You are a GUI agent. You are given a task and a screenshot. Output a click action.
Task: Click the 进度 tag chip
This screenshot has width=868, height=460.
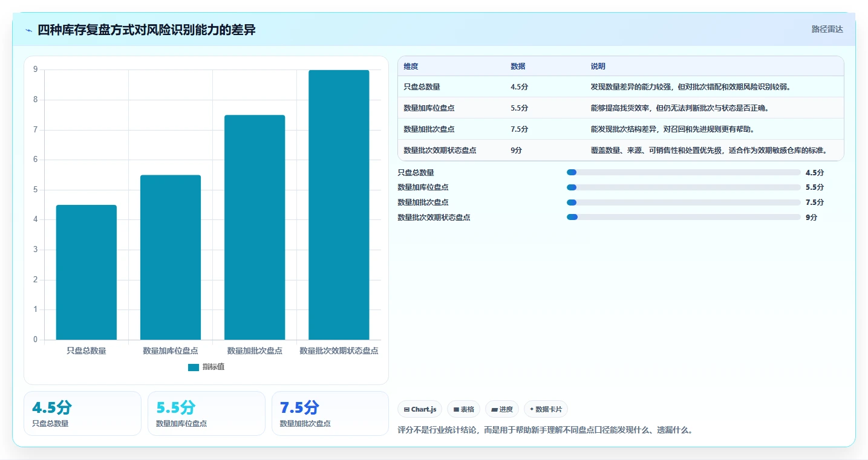coord(502,409)
